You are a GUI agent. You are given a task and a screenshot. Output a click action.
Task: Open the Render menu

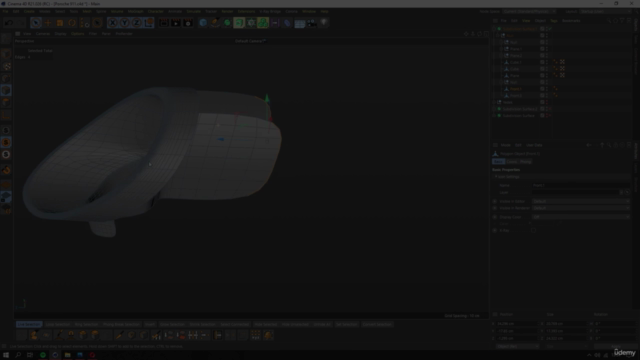(x=227, y=11)
